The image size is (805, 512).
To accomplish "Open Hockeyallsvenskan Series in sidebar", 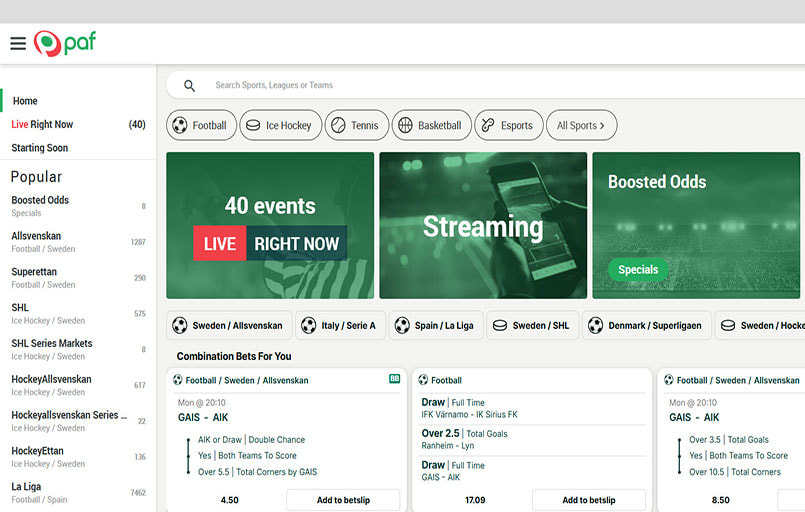I will click(x=78, y=421).
